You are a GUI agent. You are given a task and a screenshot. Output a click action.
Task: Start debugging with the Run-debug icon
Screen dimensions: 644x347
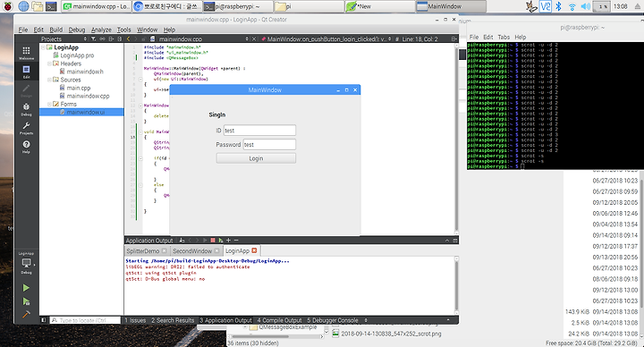coord(26,301)
